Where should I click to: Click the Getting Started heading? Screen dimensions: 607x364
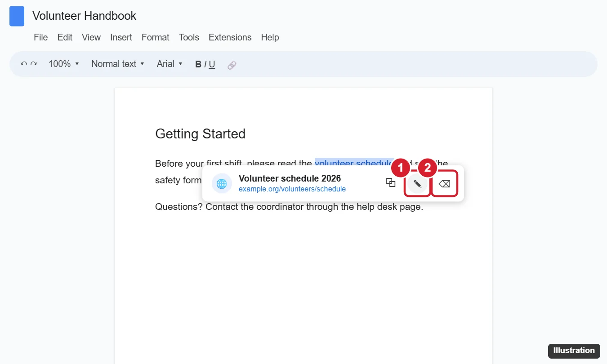pos(201,134)
